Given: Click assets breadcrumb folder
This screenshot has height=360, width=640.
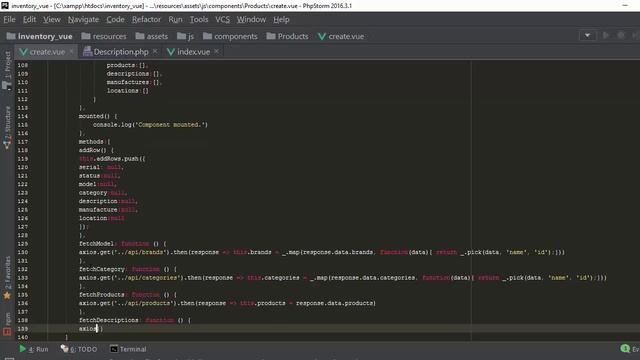Looking at the screenshot, I should point(152,36).
